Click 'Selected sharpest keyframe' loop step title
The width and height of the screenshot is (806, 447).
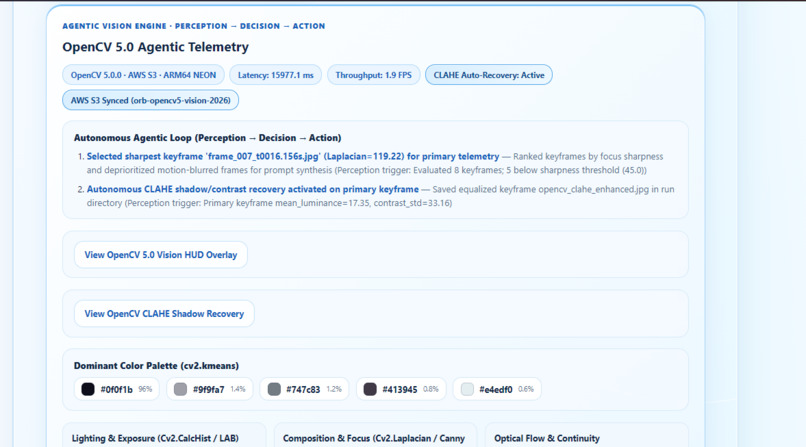click(x=293, y=156)
